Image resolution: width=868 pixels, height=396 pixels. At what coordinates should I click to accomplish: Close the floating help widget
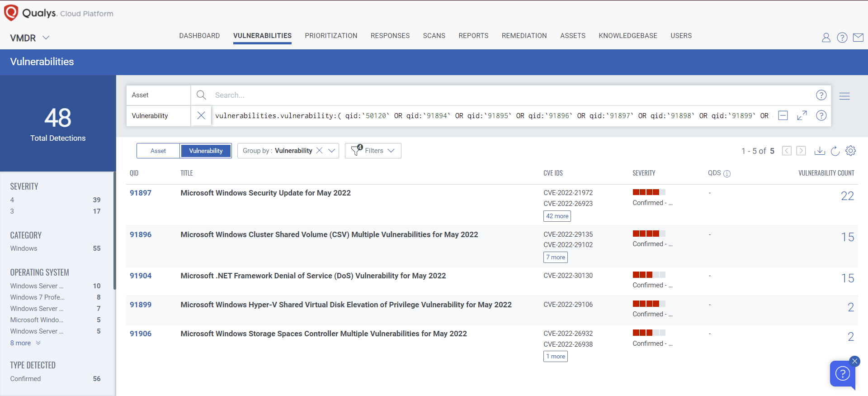pos(854,361)
